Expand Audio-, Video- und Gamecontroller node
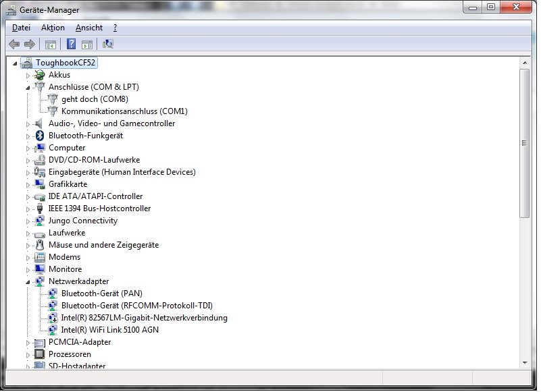The image size is (541, 392). 28,124
